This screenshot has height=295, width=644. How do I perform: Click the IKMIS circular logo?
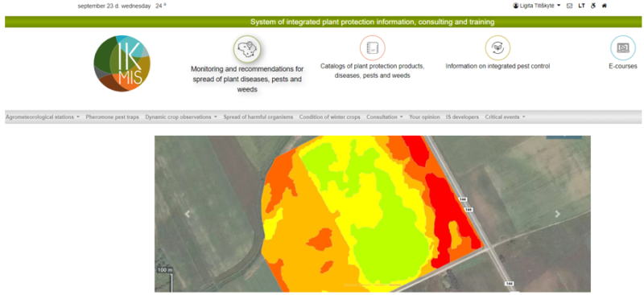pos(122,64)
